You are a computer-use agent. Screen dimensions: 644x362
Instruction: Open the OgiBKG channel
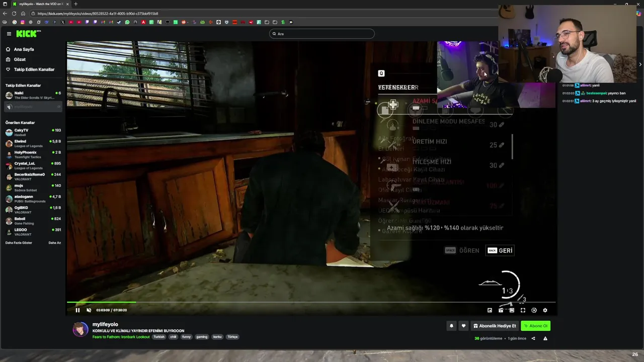(x=33, y=210)
